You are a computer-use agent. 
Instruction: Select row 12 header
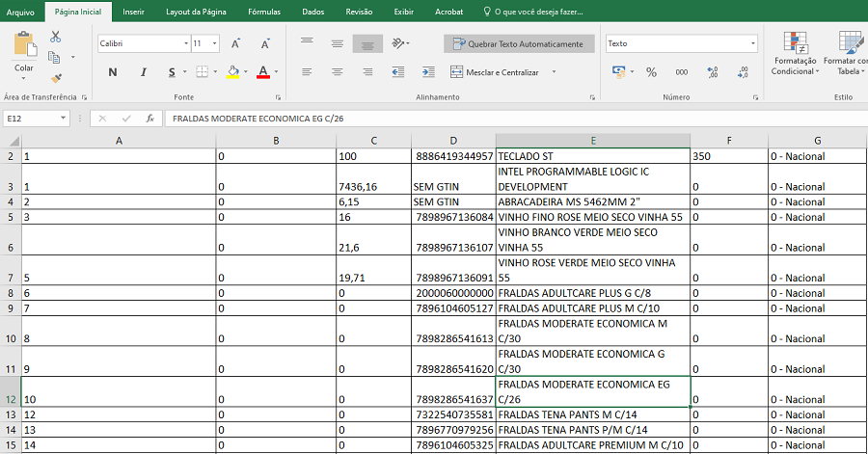pos(11,392)
